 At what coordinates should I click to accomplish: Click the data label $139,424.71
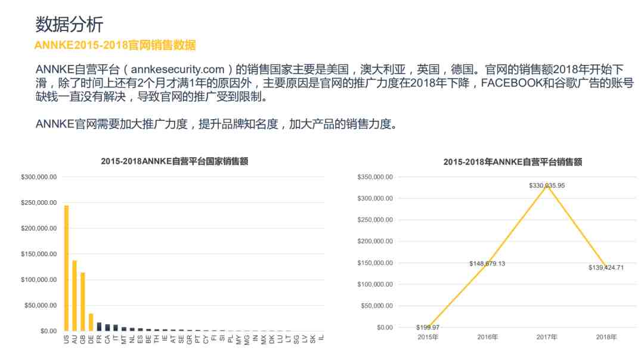pyautogui.click(x=606, y=268)
